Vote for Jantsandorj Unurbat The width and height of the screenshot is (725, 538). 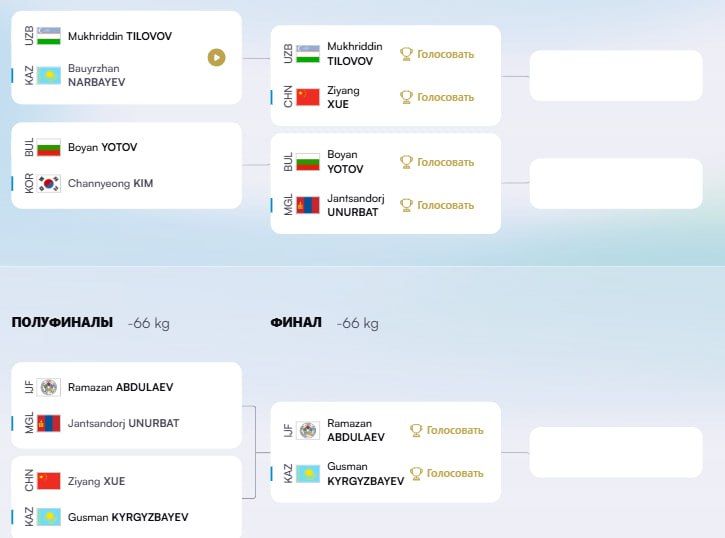[x=437, y=205]
